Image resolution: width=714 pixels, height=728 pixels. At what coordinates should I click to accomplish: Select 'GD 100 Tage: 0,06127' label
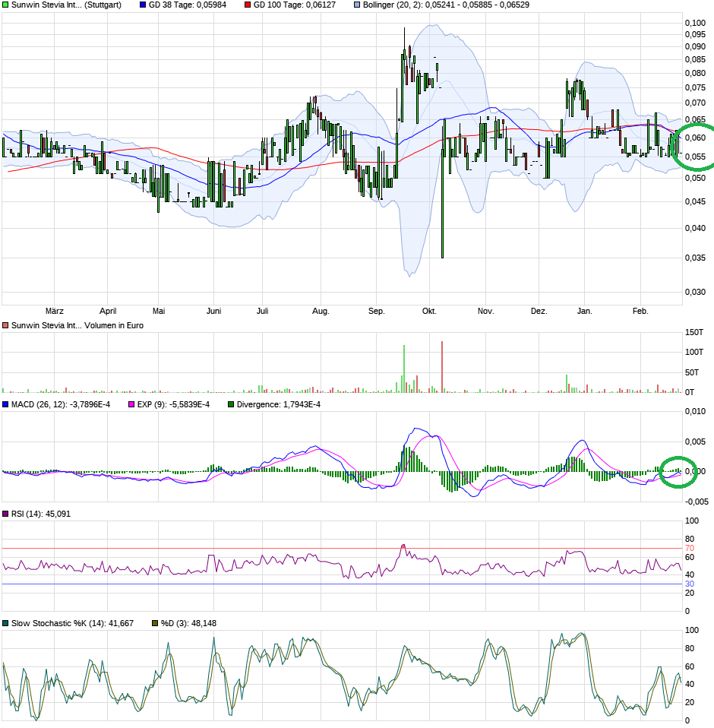click(x=294, y=5)
